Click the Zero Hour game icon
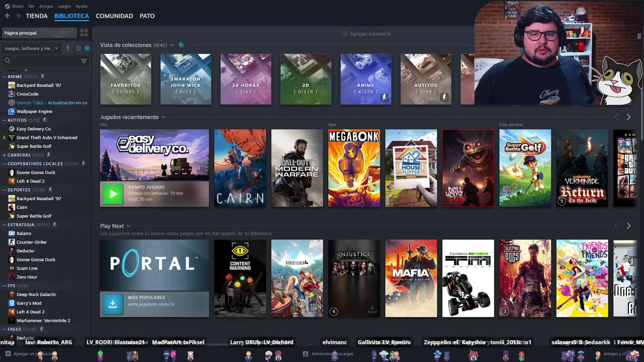Image resolution: width=644 pixels, height=362 pixels. point(12,277)
